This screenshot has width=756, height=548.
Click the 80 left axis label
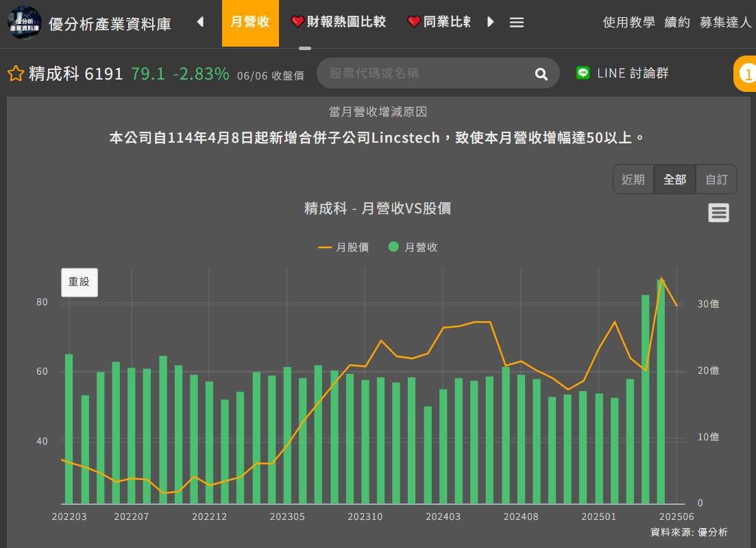click(42, 302)
